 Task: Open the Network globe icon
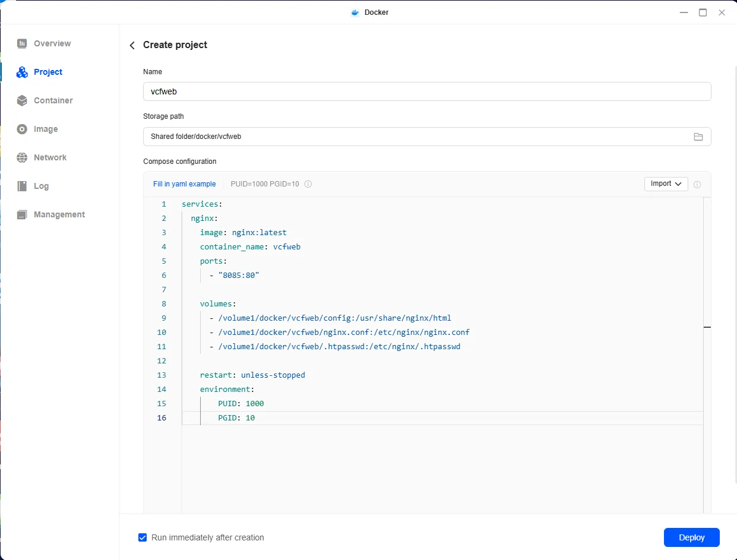coord(22,157)
